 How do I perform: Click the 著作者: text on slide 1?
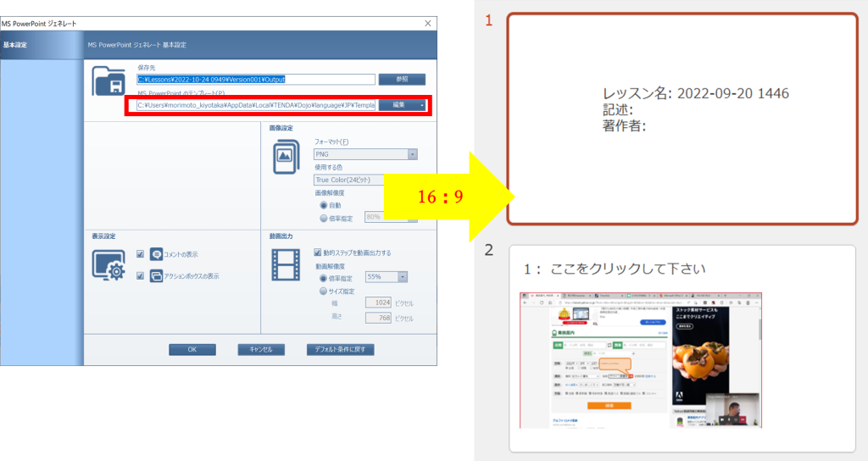(624, 125)
